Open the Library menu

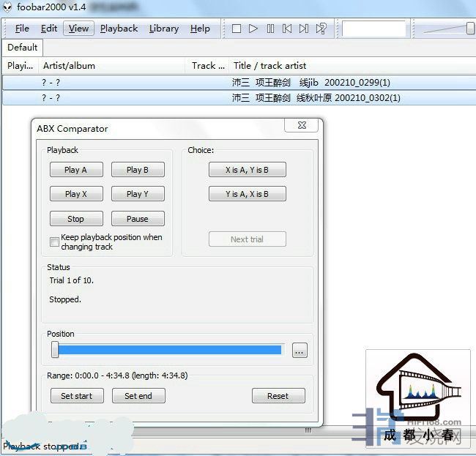click(163, 29)
